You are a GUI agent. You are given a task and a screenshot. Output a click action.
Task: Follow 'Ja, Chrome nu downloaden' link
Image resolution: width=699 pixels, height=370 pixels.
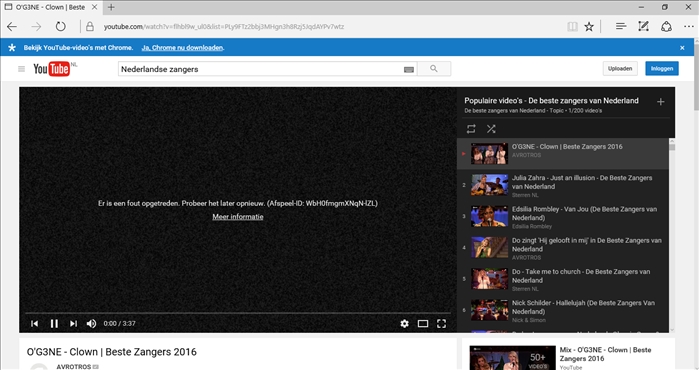183,48
